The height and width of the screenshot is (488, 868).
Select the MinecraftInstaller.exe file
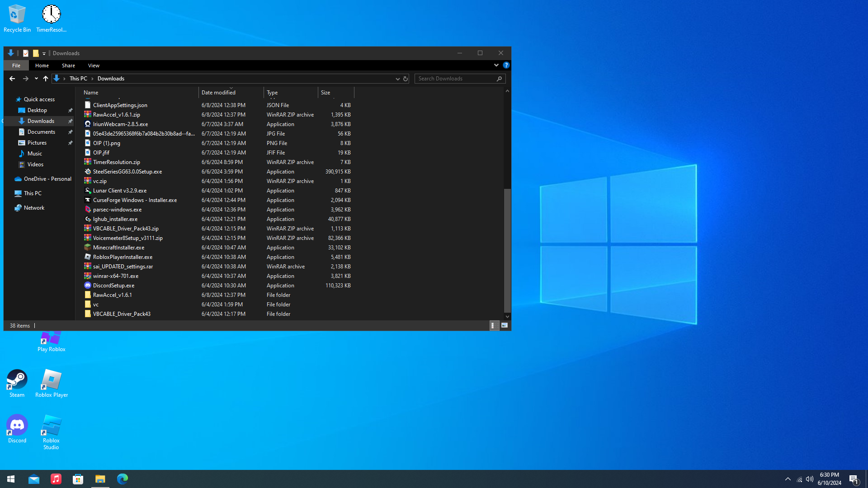[x=118, y=248]
